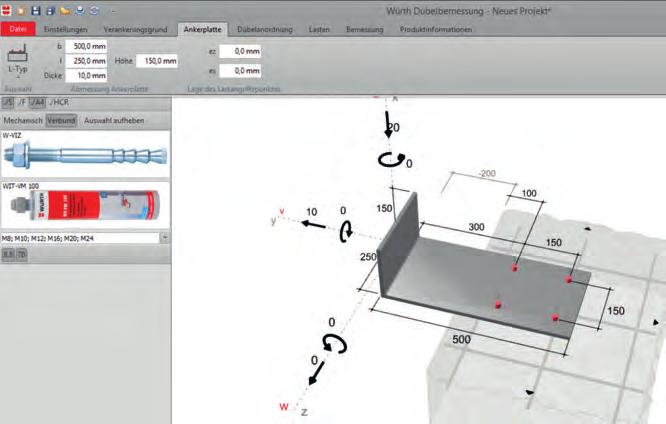
Task: Click the lower-left red anchor point
Action: 498,305
